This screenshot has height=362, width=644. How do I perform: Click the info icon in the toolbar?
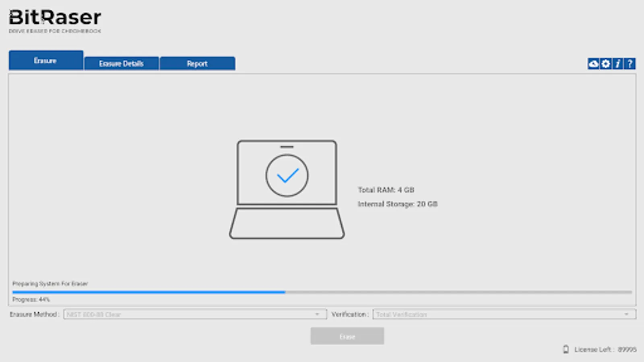tap(617, 64)
